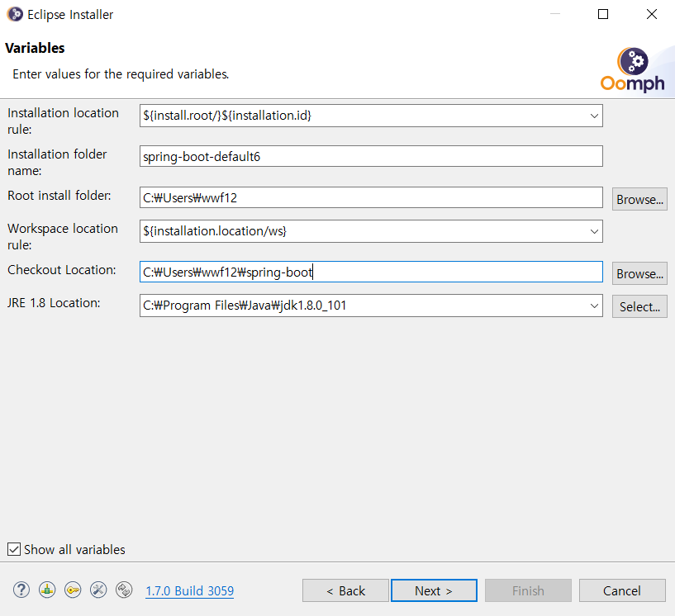Maximize the Eclipse Installer window
The image size is (675, 616).
click(603, 14)
